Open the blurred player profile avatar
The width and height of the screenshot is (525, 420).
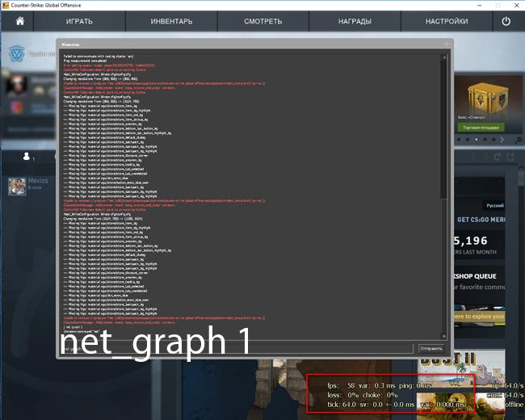[16, 85]
